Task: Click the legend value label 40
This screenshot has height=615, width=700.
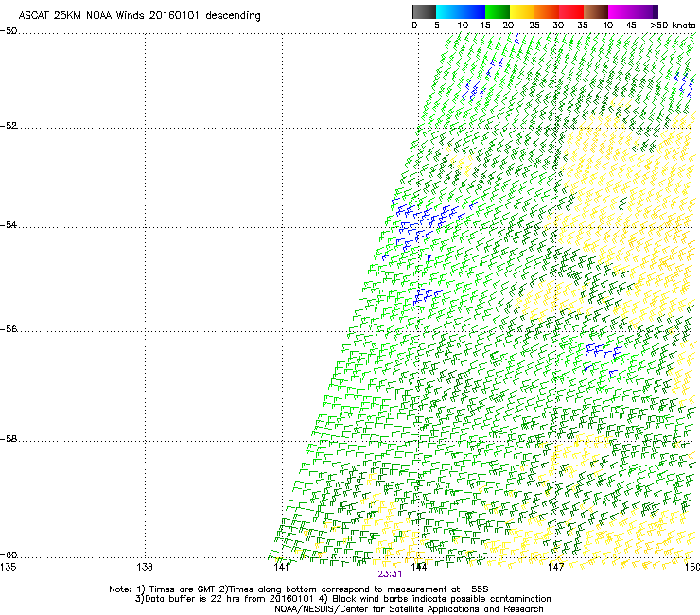Action: (x=607, y=26)
